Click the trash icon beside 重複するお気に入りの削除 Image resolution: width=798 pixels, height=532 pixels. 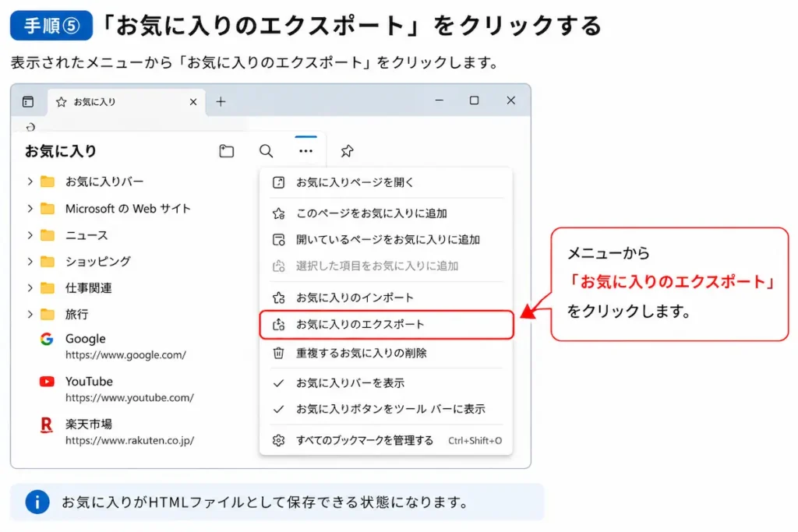point(278,353)
